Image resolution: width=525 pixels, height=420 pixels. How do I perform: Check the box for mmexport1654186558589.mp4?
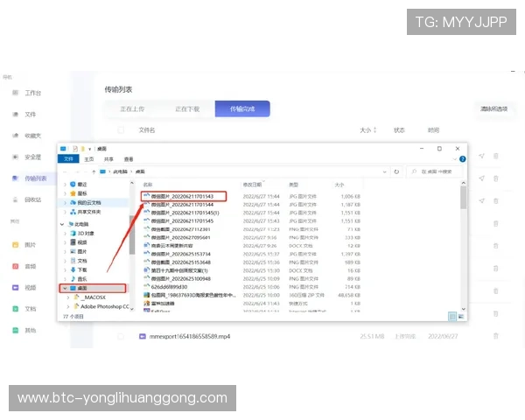[x=122, y=336]
